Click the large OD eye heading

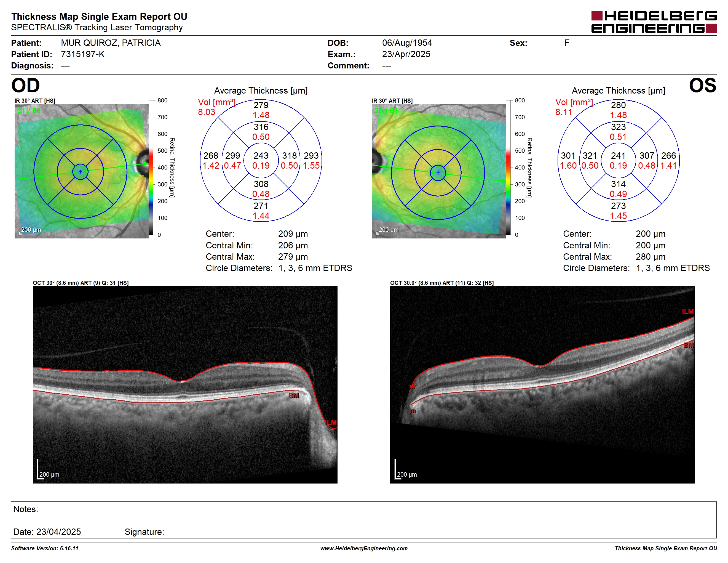tap(26, 86)
